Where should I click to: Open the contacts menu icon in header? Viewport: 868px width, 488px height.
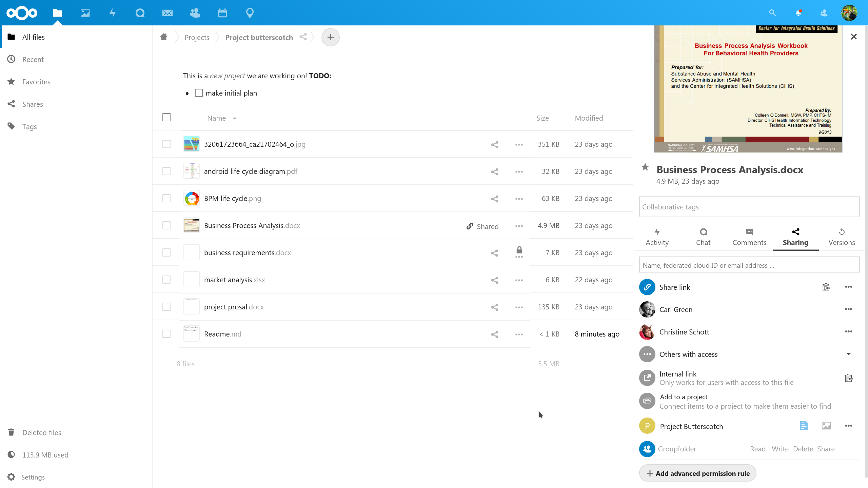[x=824, y=13]
